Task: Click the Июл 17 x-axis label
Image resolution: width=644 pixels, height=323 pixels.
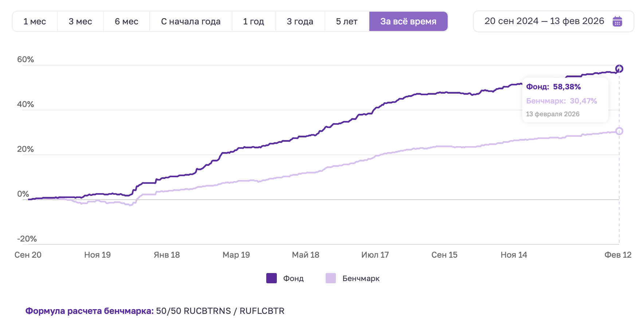Action: tap(375, 255)
